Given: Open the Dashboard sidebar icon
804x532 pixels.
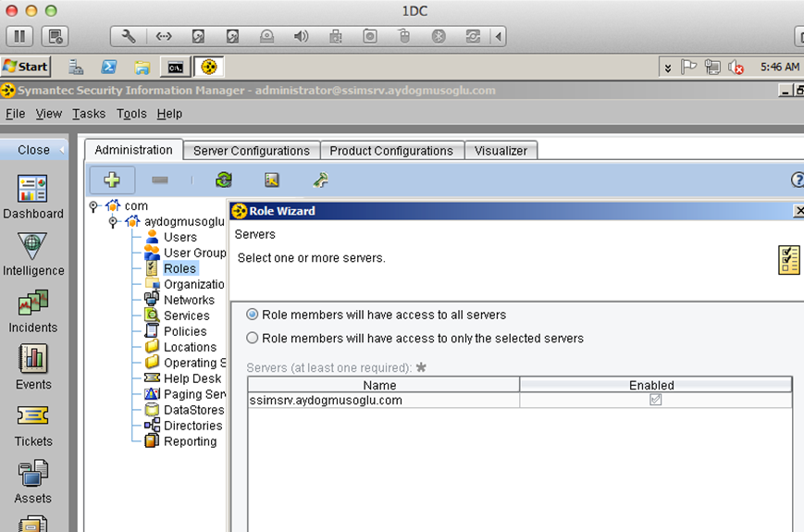Looking at the screenshot, I should (x=32, y=197).
